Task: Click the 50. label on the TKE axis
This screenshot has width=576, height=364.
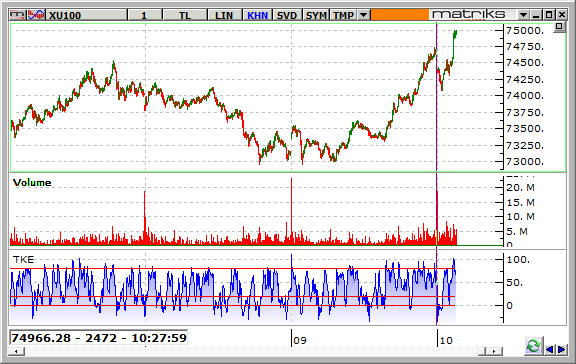Action: (515, 283)
